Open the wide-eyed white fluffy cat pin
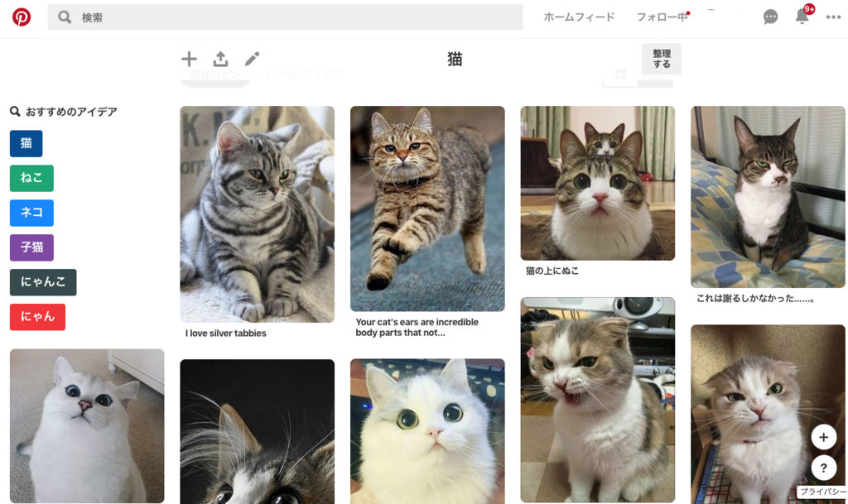Viewport: 848px width, 504px height. click(x=427, y=432)
